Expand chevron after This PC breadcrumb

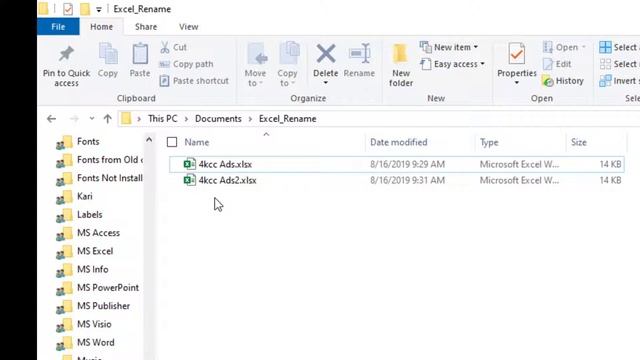coord(186,119)
